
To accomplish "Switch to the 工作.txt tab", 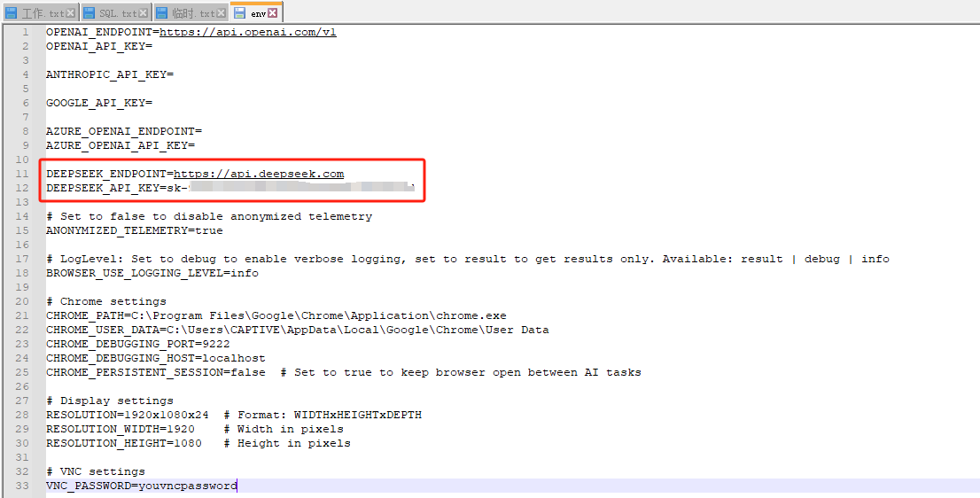I will [x=40, y=12].
